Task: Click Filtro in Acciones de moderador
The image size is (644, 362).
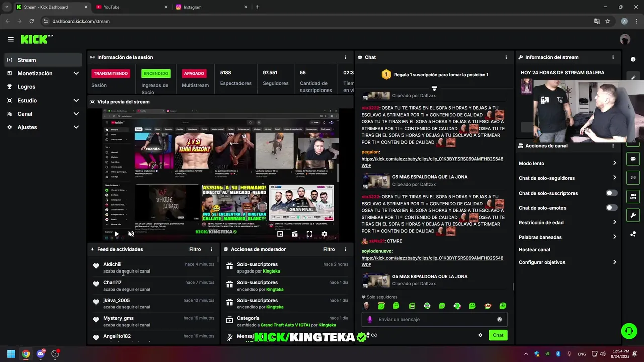Action: (x=329, y=249)
